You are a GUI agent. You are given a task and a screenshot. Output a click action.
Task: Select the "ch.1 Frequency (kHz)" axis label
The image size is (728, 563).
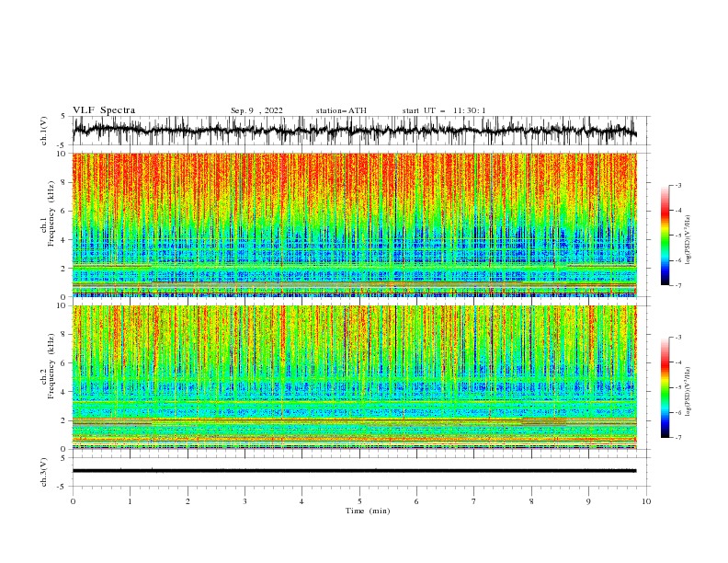(x=47, y=213)
